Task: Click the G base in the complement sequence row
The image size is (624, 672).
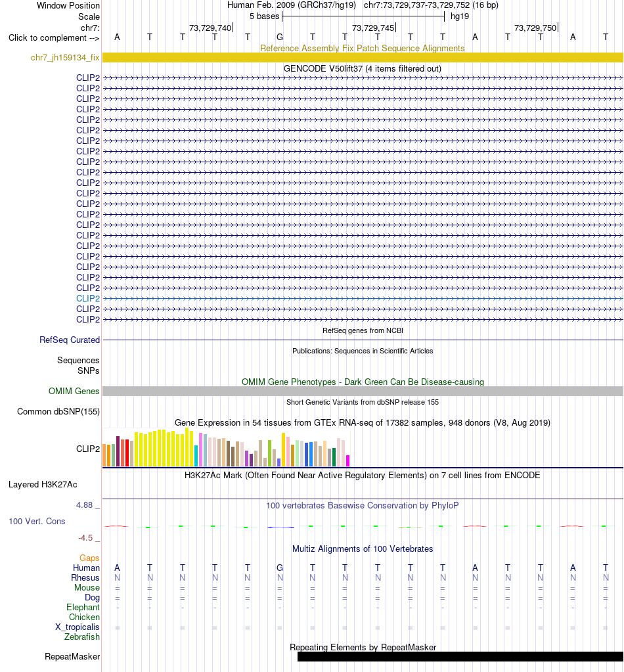Action: point(280,37)
